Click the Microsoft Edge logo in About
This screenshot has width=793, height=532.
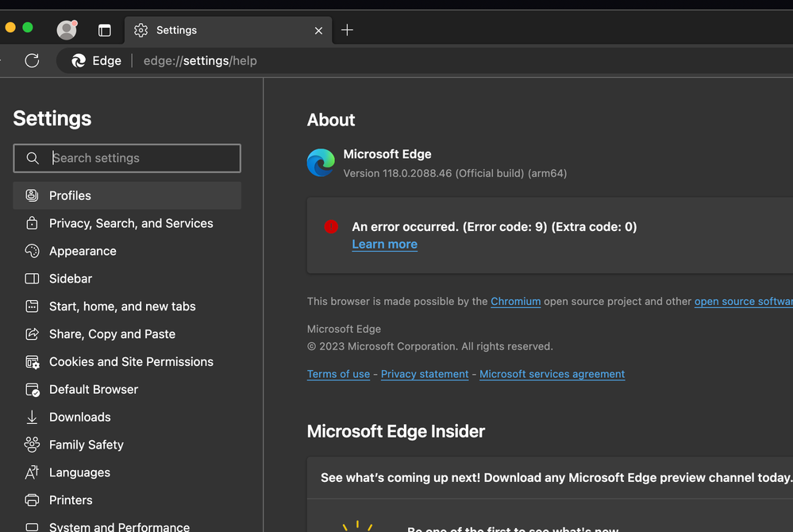pos(321,163)
